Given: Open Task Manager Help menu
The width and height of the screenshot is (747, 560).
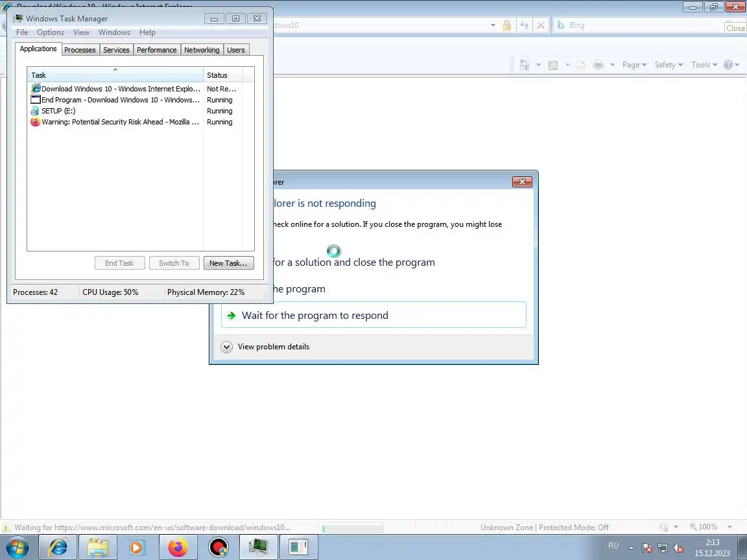Looking at the screenshot, I should coord(147,32).
